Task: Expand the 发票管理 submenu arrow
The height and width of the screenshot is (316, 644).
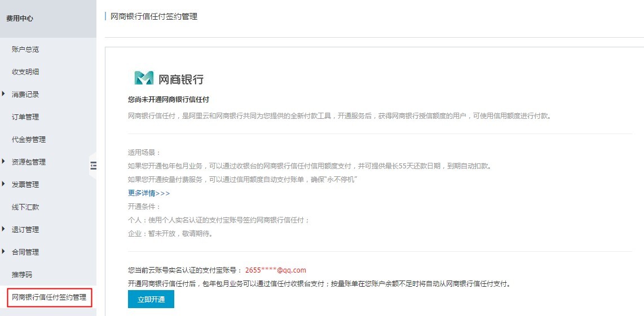Action: coord(4,184)
